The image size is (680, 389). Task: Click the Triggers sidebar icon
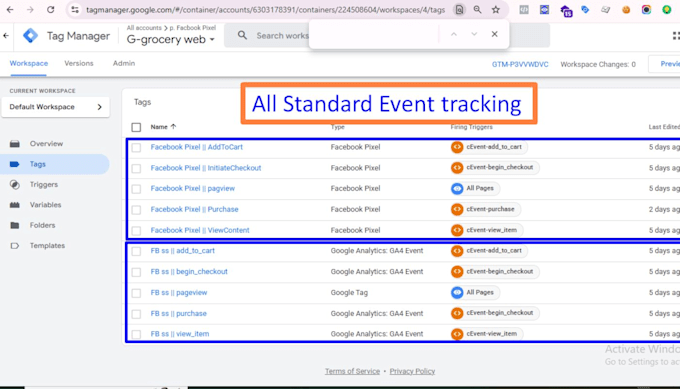(15, 185)
